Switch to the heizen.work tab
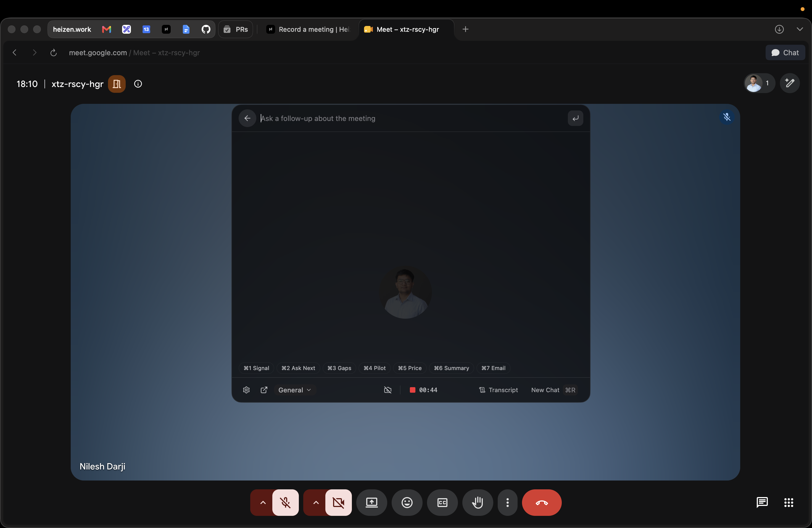Viewport: 812px width, 528px height. pyautogui.click(x=72, y=29)
